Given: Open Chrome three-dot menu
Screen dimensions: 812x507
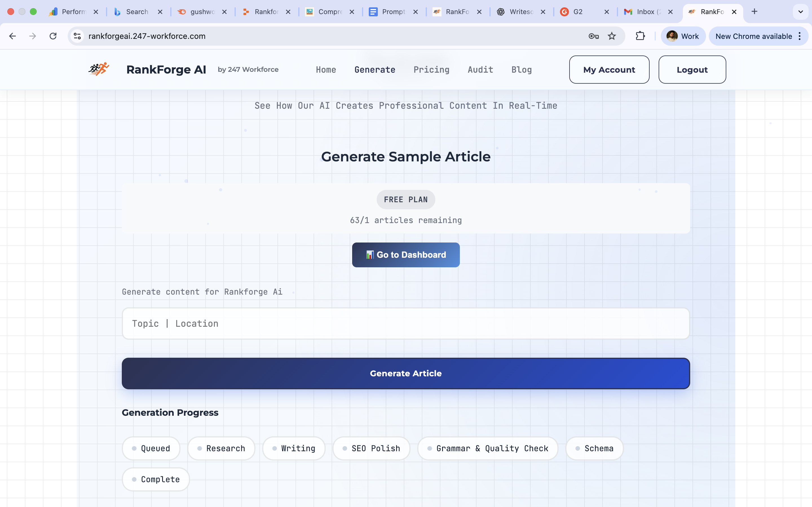Looking at the screenshot, I should 800,36.
